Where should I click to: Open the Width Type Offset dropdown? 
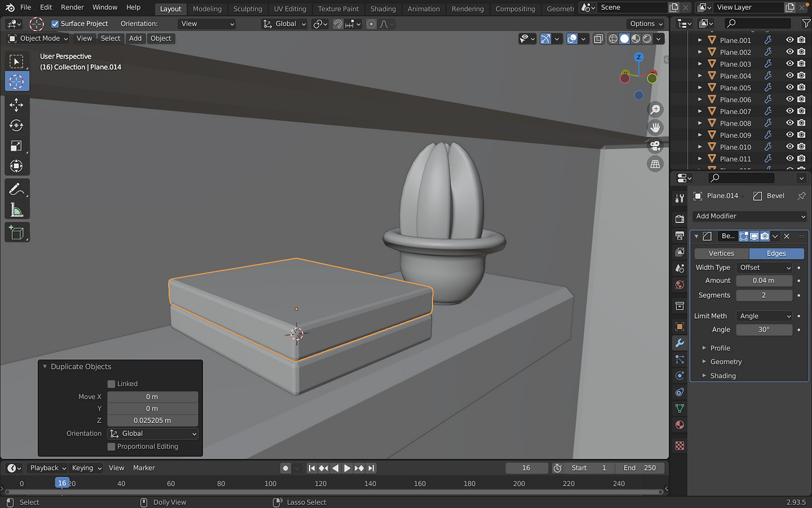[764, 267]
